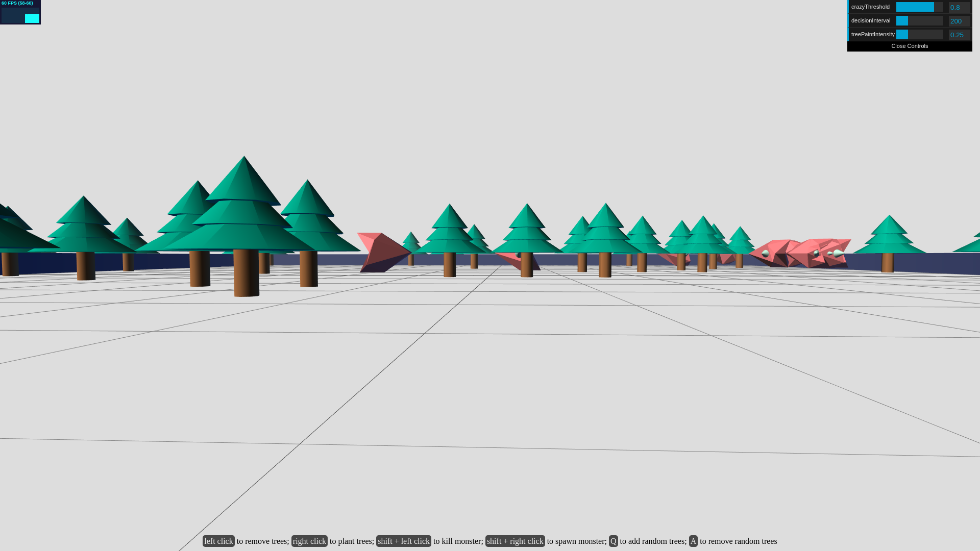Set the treePaintIntensity slider
Viewport: 980px width, 551px height.
point(919,35)
